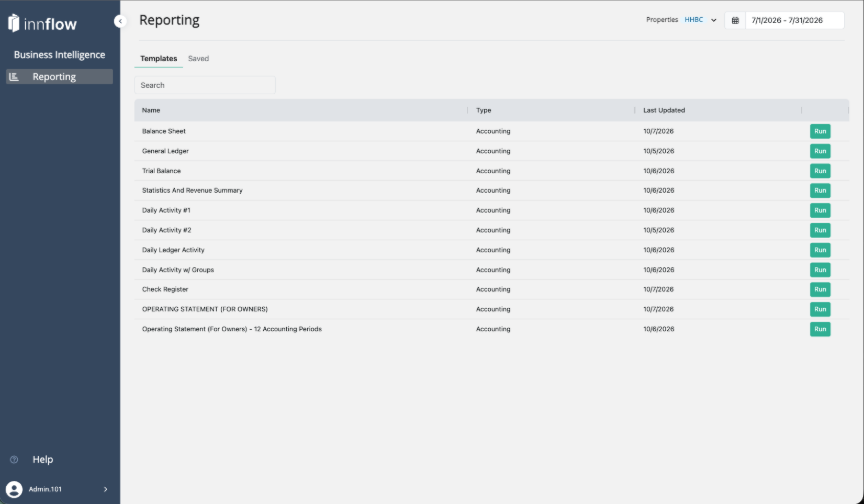Run the Daily Activity #1 report
This screenshot has width=864, height=504.
(820, 210)
